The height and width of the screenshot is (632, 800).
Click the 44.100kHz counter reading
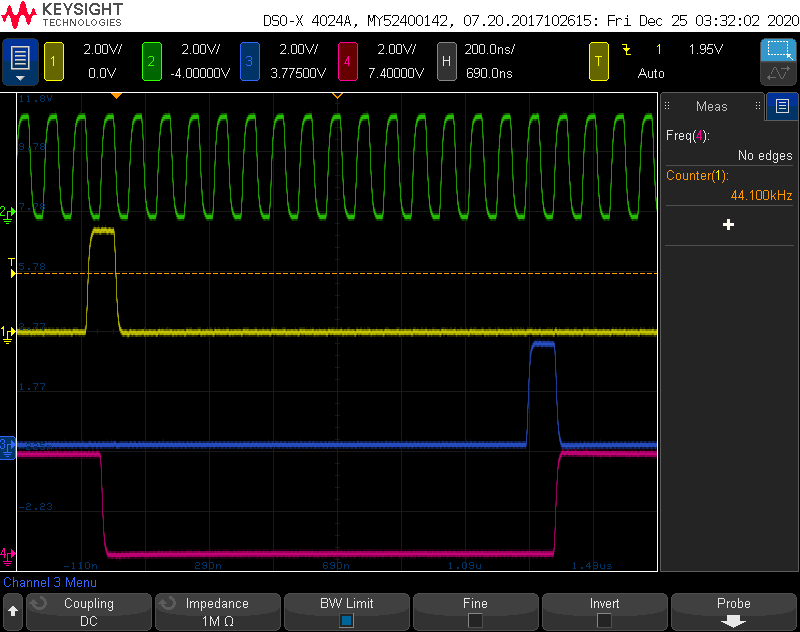pyautogui.click(x=761, y=195)
